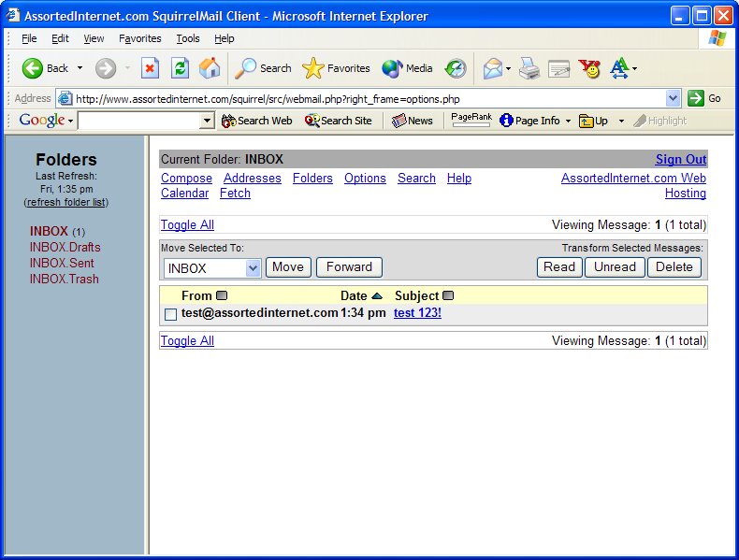
Task: Open the Page Info dropdown arrow
Action: coord(568,121)
